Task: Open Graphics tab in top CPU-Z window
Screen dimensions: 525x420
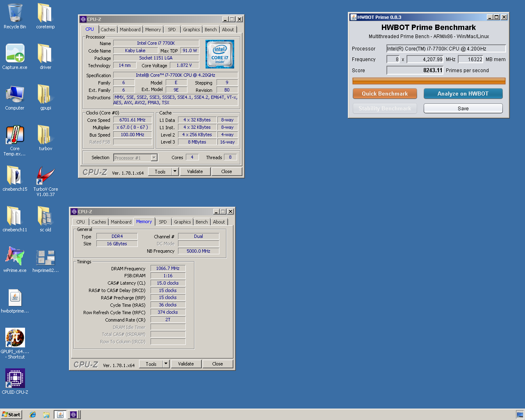Action: pos(192,30)
